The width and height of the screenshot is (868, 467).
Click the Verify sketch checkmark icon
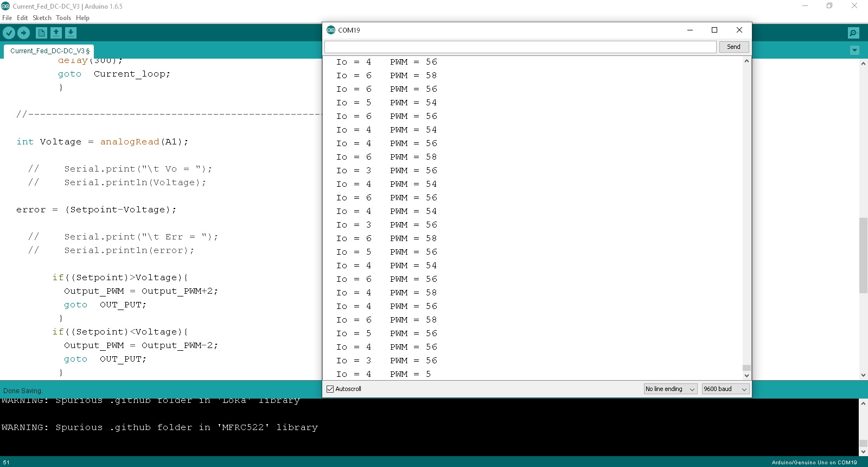coord(9,33)
